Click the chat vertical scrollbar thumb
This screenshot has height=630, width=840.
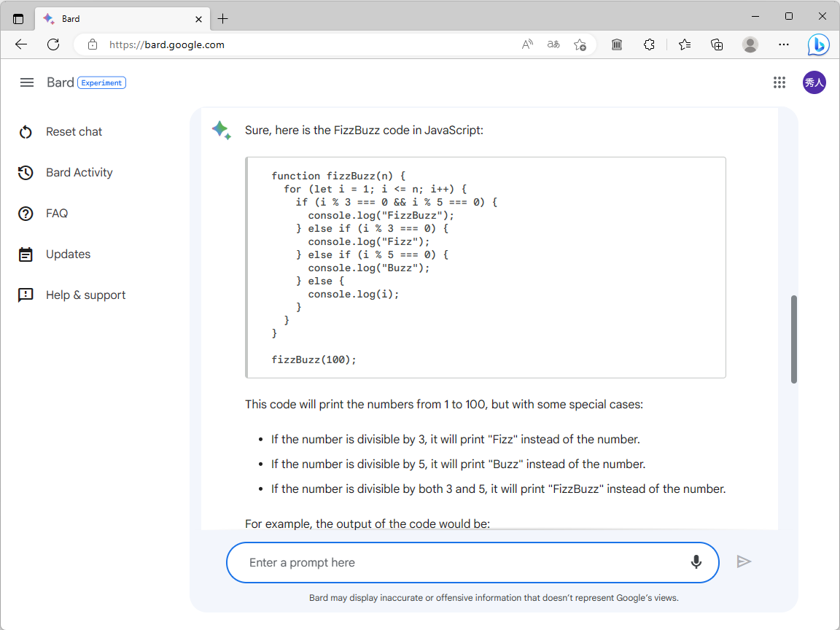point(793,339)
